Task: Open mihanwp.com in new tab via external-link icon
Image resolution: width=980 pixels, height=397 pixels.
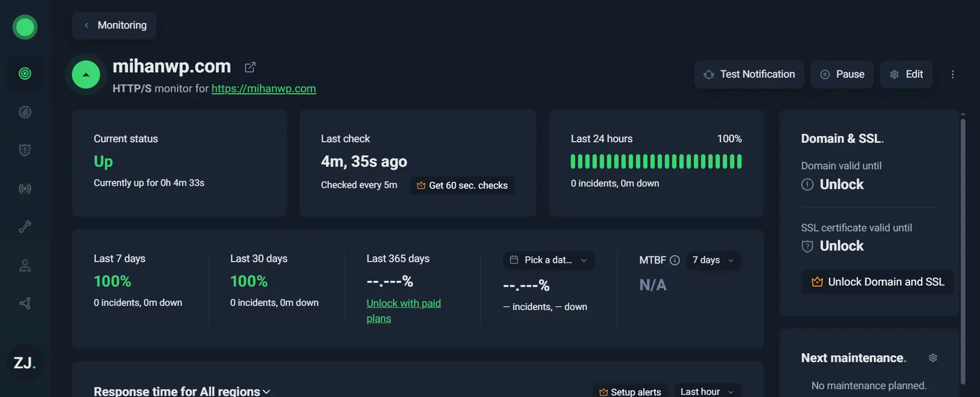Action: point(250,67)
